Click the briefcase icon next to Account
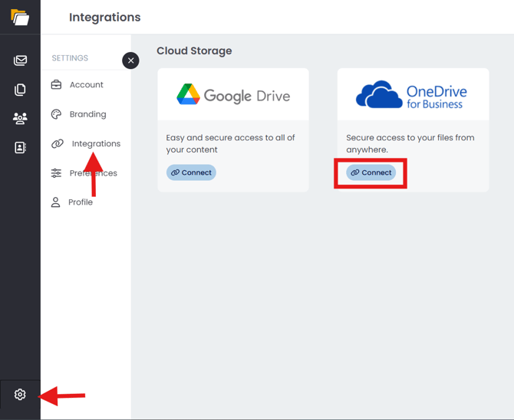This screenshot has height=420, width=514. [x=56, y=84]
